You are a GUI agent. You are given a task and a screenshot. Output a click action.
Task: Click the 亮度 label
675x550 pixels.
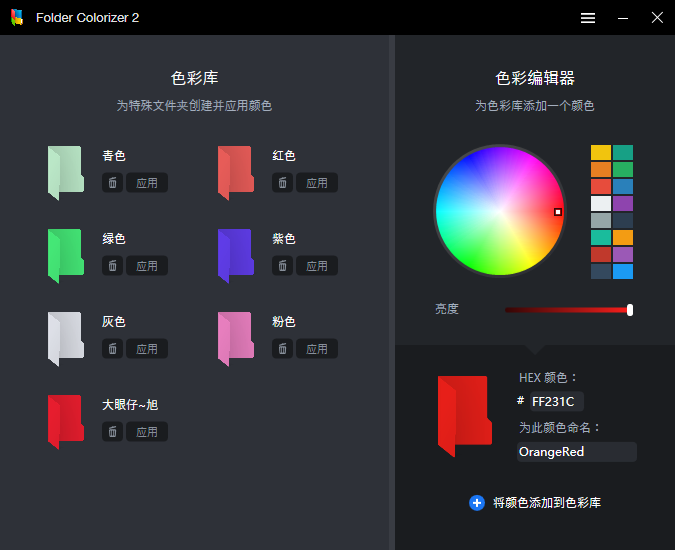click(x=446, y=309)
